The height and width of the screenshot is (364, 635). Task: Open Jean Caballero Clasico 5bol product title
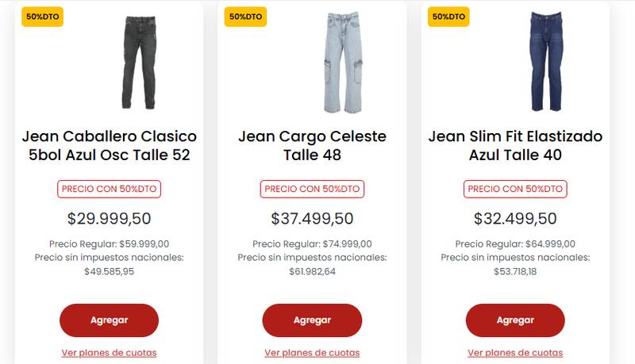point(109,146)
